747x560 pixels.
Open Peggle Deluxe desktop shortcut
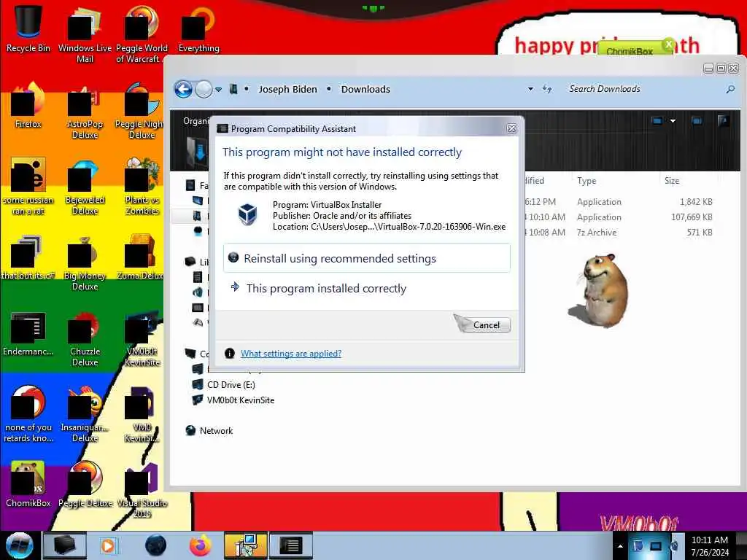(85, 484)
